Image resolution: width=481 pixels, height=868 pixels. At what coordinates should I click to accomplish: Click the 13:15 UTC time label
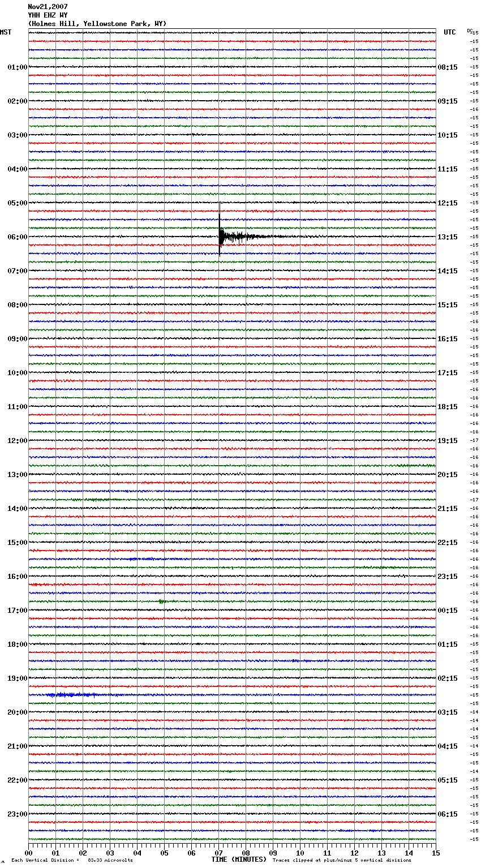[x=448, y=237]
